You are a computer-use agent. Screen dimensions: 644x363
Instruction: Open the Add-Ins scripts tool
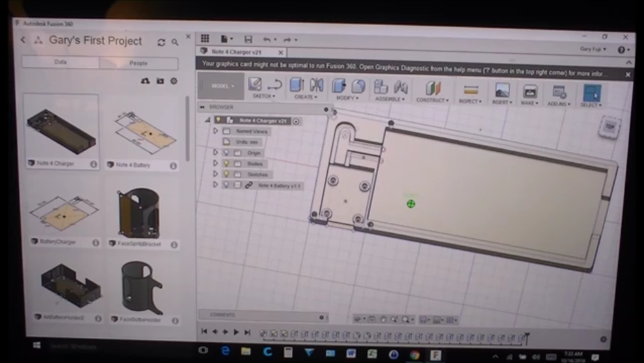559,92
